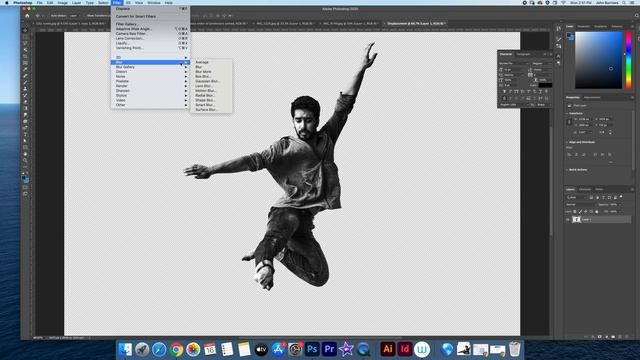Open Google Chrome from the Dock

[x=176, y=349]
